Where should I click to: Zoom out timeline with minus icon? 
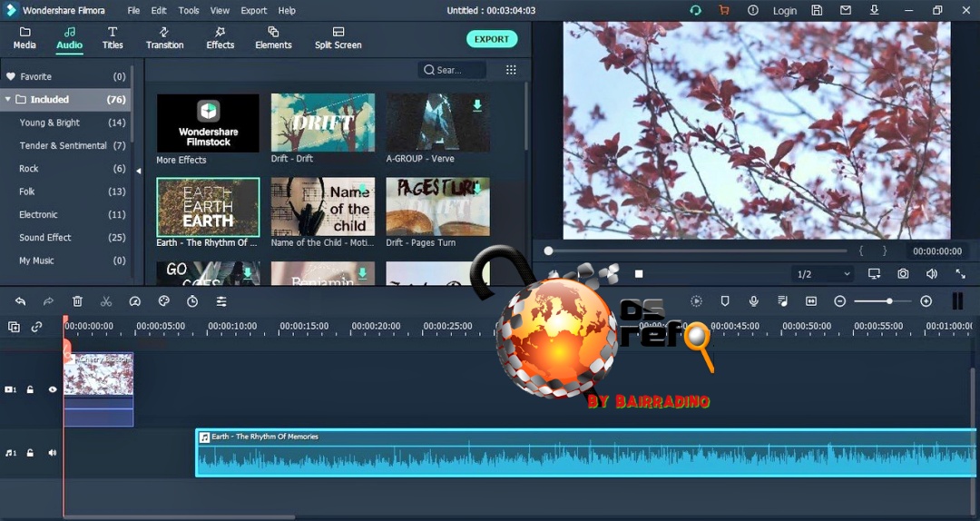[840, 301]
